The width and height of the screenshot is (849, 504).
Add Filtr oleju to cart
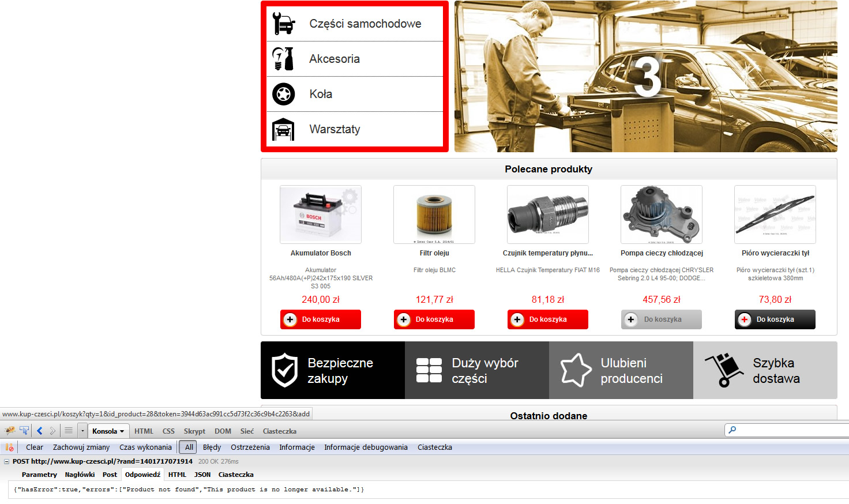point(434,319)
